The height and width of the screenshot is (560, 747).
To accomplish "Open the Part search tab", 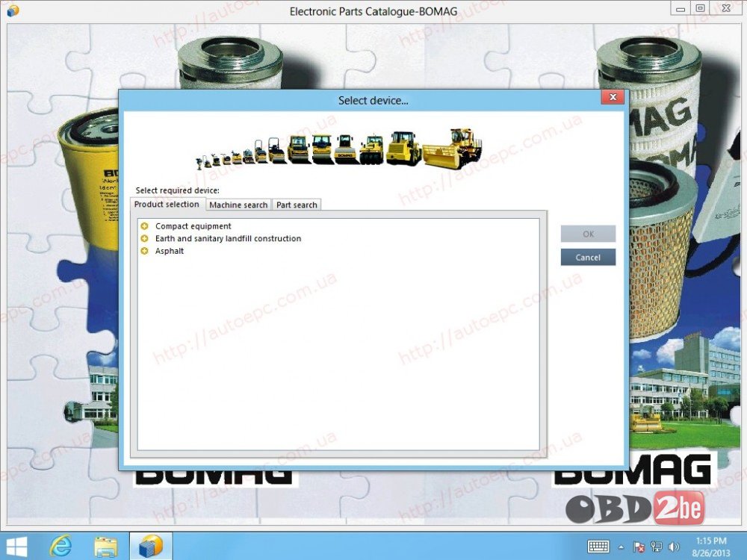I will (x=297, y=205).
